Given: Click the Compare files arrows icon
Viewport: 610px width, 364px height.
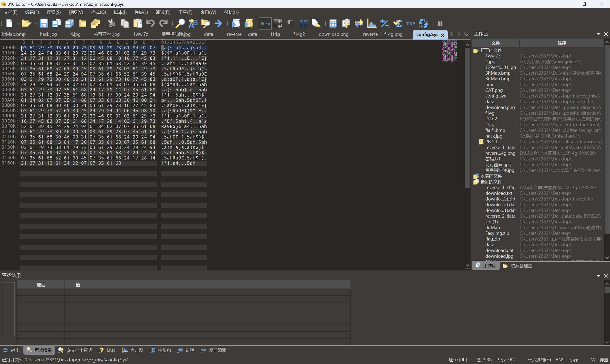Looking at the screenshot, I should pyautogui.click(x=359, y=23).
